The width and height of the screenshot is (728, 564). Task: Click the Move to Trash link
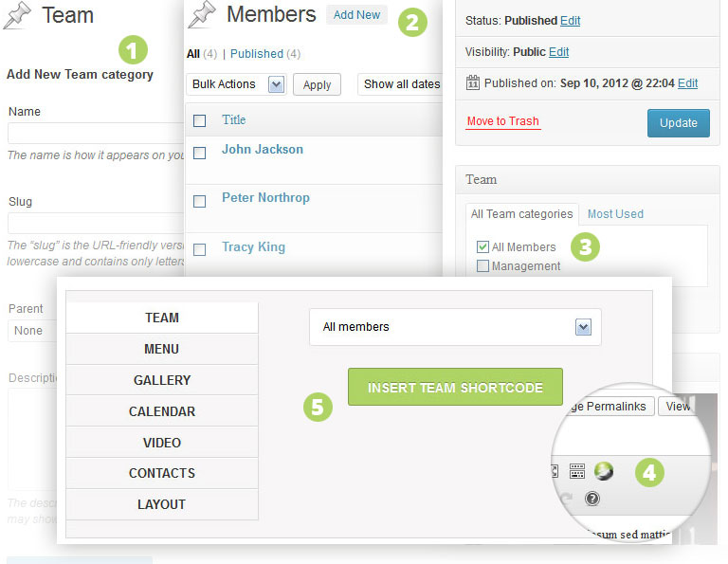tap(503, 121)
